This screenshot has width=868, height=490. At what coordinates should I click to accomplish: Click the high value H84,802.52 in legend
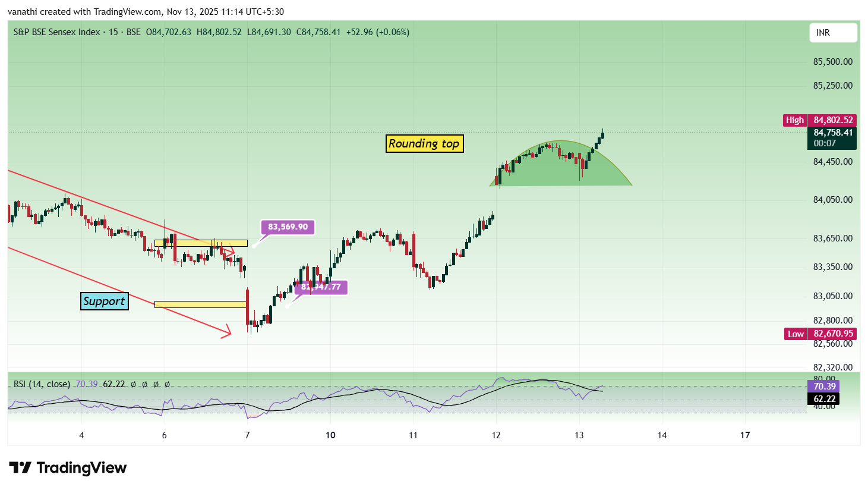tap(219, 32)
